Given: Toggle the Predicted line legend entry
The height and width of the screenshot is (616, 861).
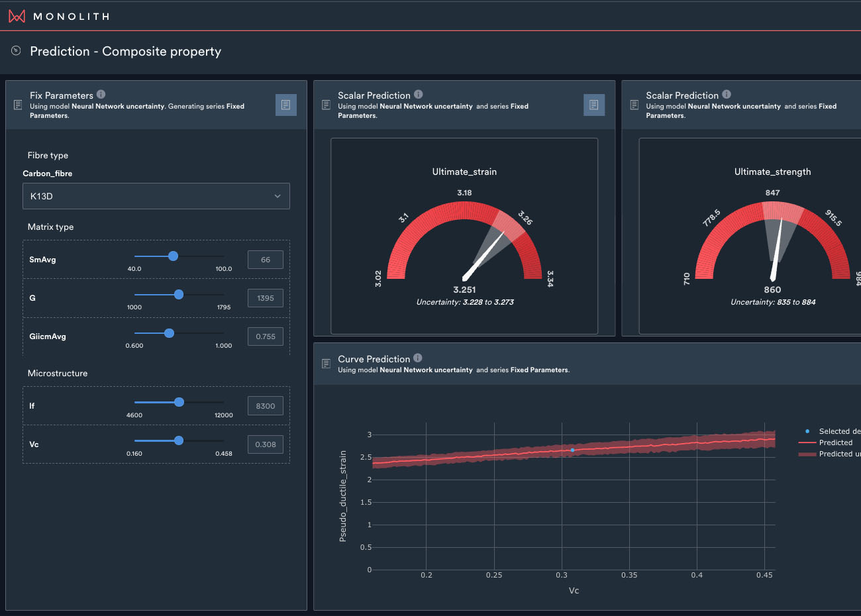Looking at the screenshot, I should pos(826,442).
